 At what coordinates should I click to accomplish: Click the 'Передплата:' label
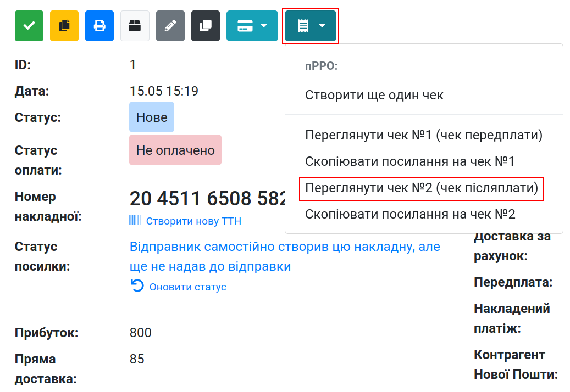(x=513, y=282)
